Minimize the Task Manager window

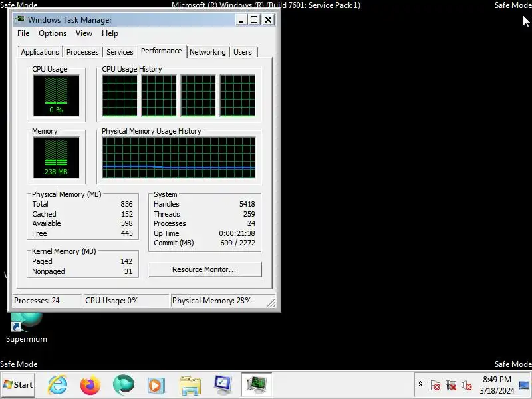(x=241, y=20)
